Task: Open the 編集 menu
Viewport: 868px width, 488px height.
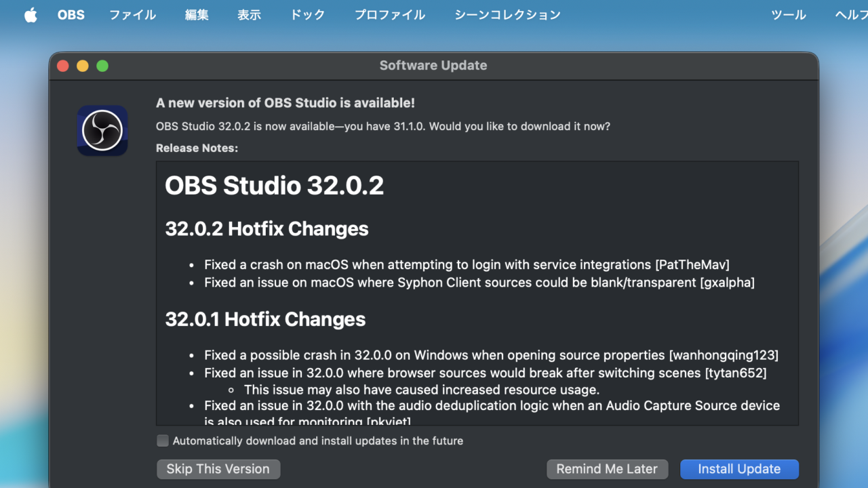Action: (197, 15)
